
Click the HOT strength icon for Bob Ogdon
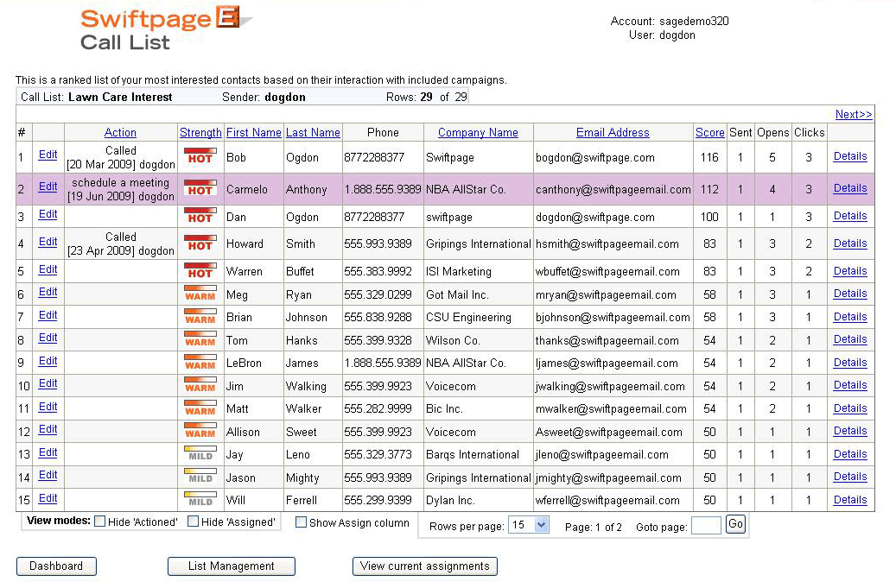(x=200, y=157)
